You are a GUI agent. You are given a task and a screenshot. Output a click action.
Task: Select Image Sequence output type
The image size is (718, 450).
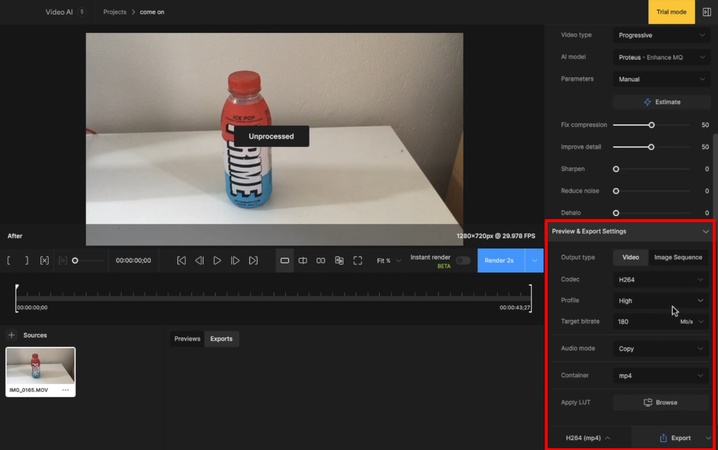(x=678, y=257)
